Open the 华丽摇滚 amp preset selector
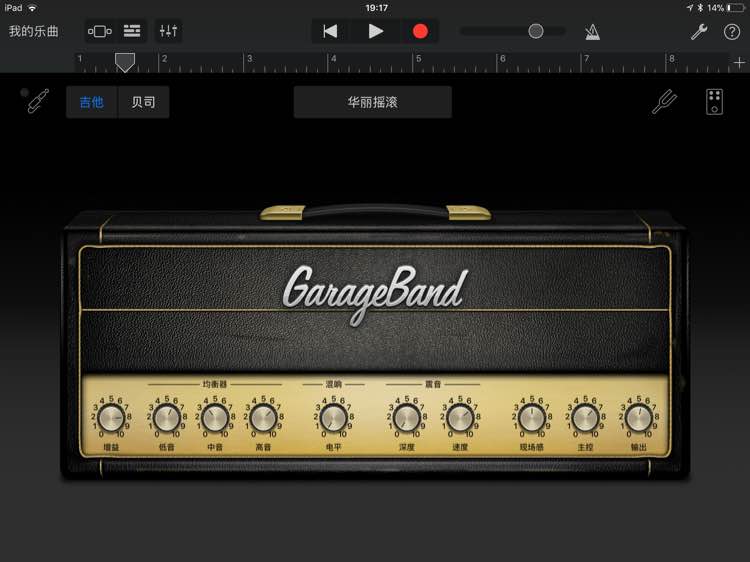Viewport: 750px width, 562px height. 373,102
